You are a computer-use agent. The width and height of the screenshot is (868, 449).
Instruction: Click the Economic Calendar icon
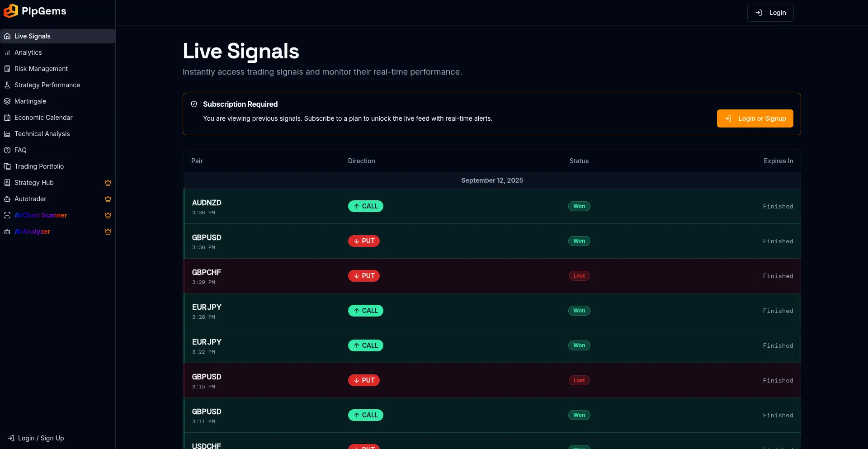(x=7, y=118)
